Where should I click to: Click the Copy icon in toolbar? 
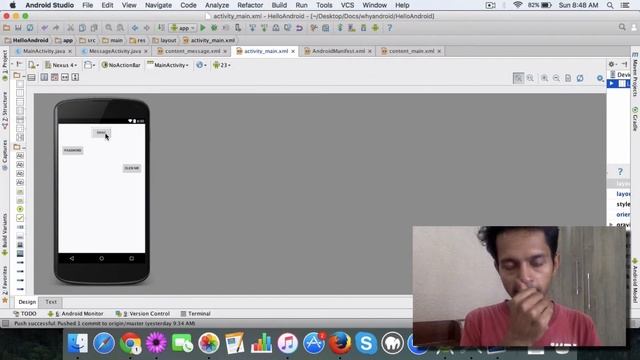click(82, 28)
